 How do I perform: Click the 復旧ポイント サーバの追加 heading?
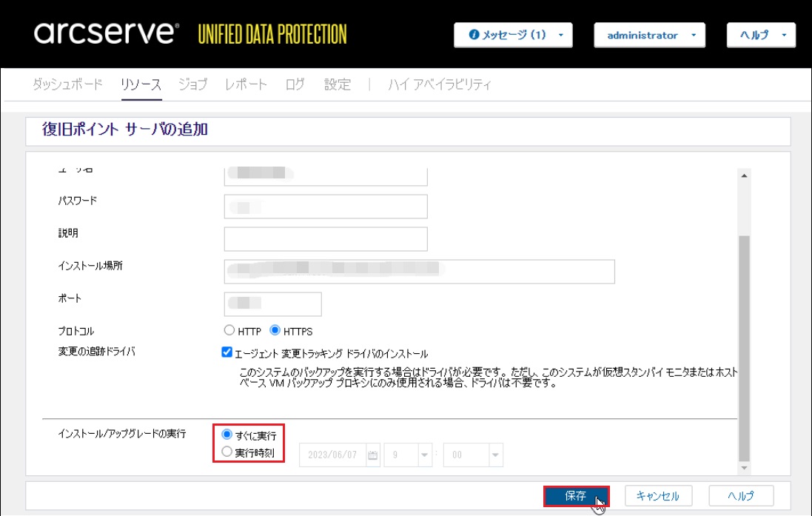(125, 129)
